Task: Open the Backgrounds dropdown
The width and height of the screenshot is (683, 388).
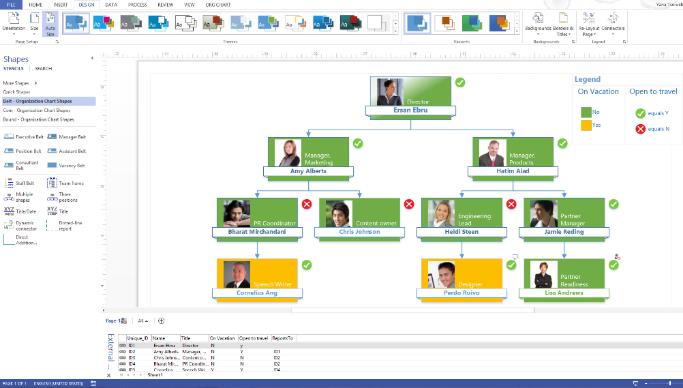Action: pos(538,24)
